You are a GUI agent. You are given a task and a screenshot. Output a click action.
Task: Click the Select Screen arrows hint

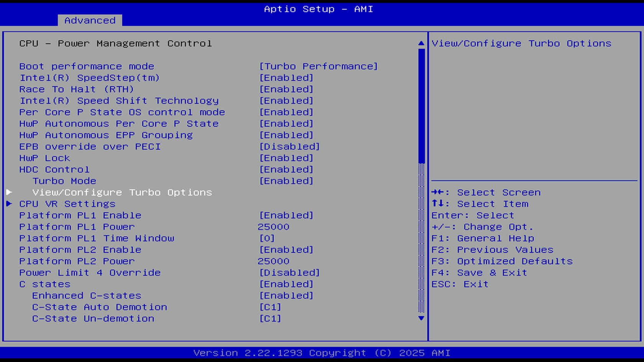[x=486, y=192]
